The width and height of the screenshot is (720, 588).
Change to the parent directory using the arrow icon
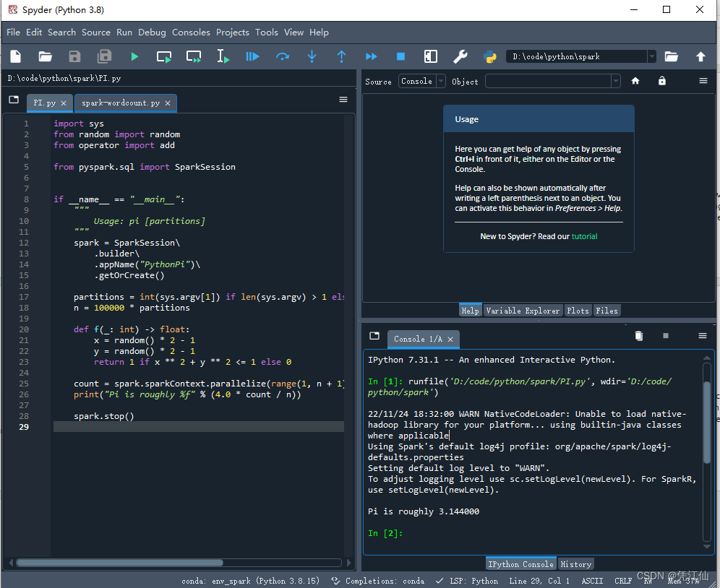click(700, 56)
